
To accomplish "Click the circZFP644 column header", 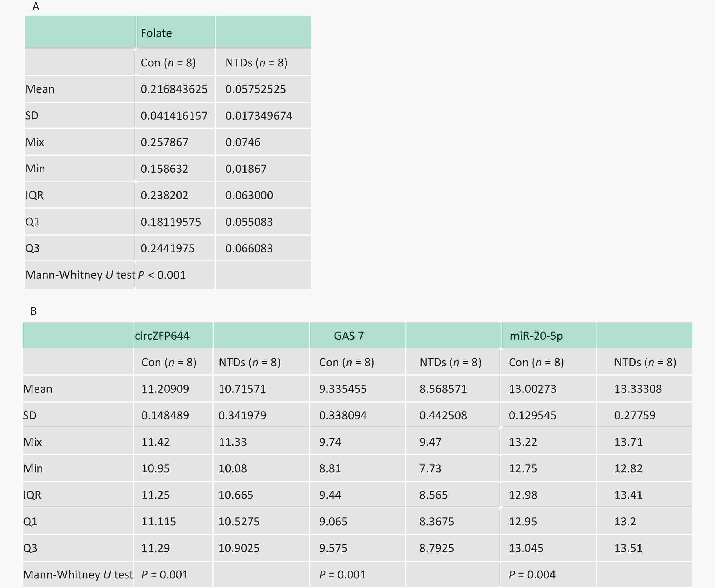I will tap(162, 336).
